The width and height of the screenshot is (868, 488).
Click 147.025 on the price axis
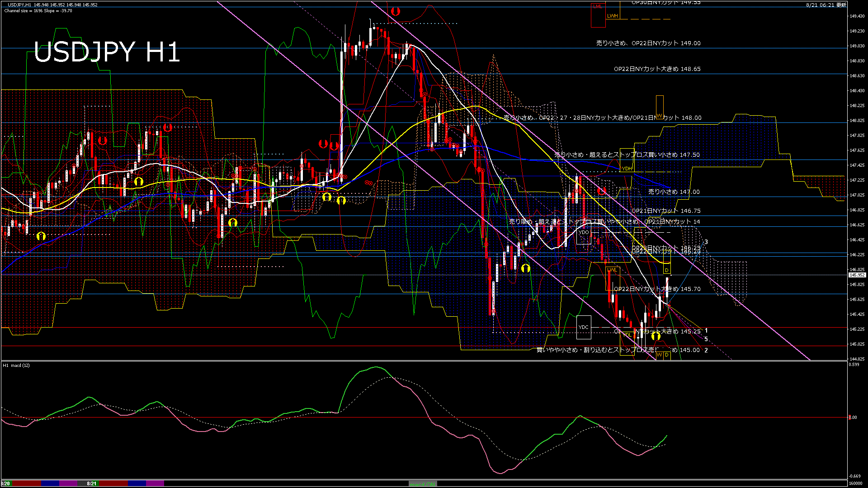point(857,195)
